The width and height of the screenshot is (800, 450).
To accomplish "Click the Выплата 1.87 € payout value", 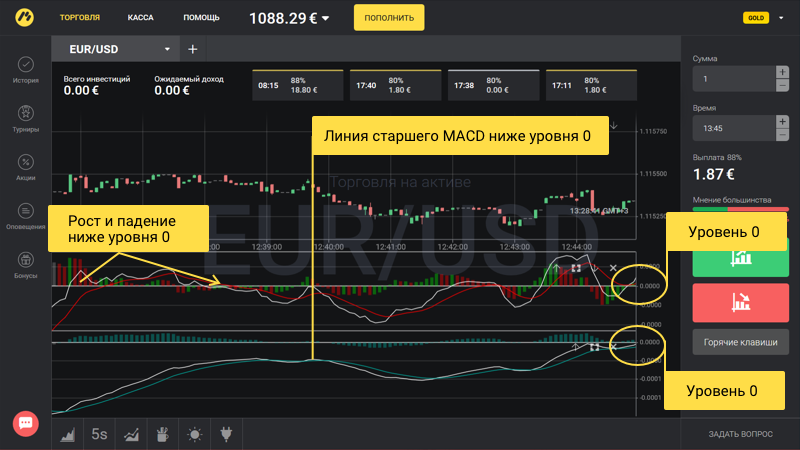I will [x=713, y=174].
